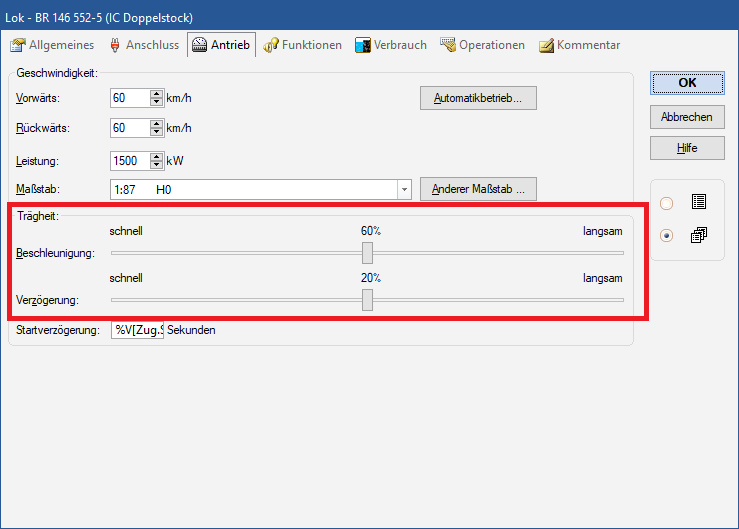This screenshot has height=529, width=739.
Task: Click the Operationen tab icon
Action: pyautogui.click(x=448, y=45)
